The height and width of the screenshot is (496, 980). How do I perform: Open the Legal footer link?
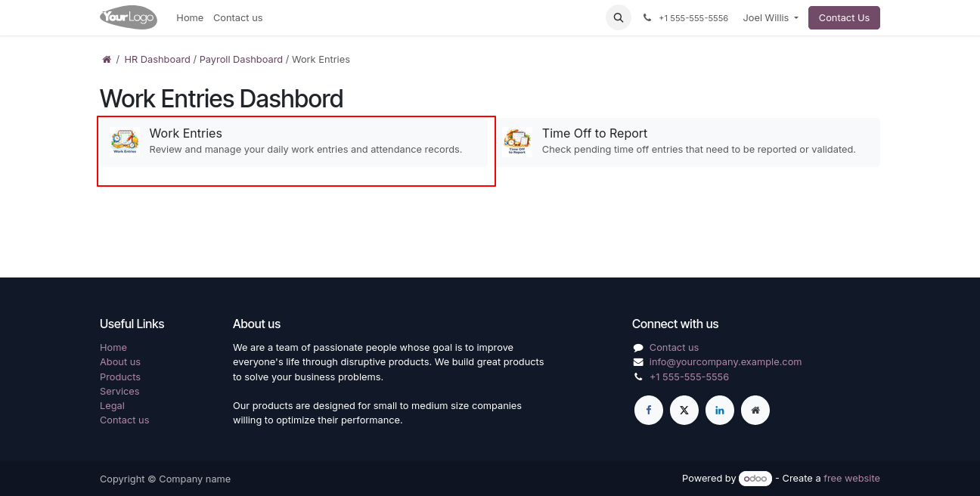pyautogui.click(x=112, y=406)
